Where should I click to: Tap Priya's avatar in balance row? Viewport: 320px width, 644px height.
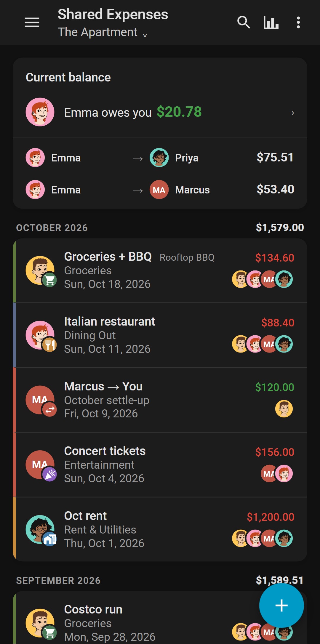159,158
